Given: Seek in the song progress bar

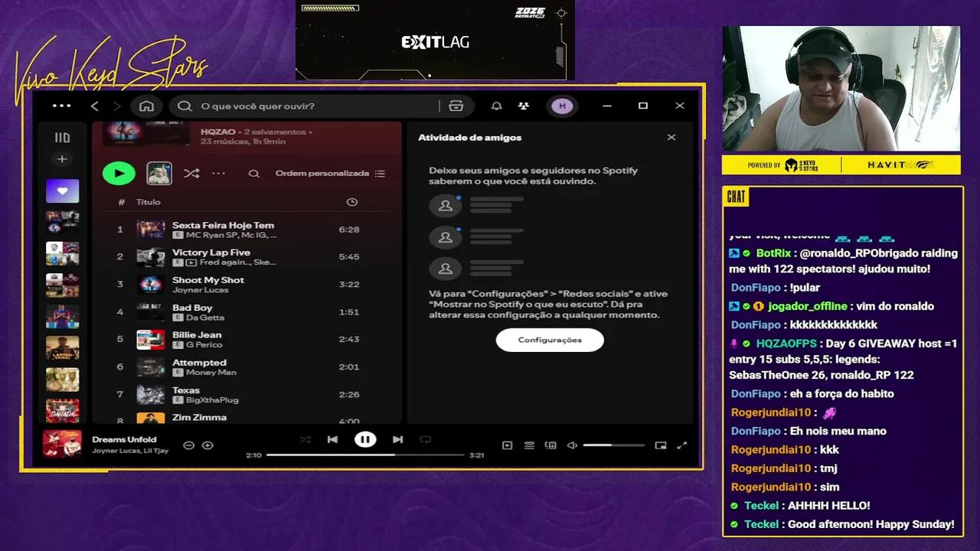Looking at the screenshot, I should point(365,455).
